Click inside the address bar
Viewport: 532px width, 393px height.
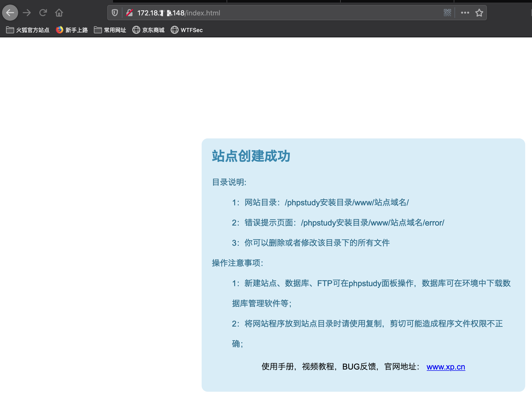tap(278, 13)
